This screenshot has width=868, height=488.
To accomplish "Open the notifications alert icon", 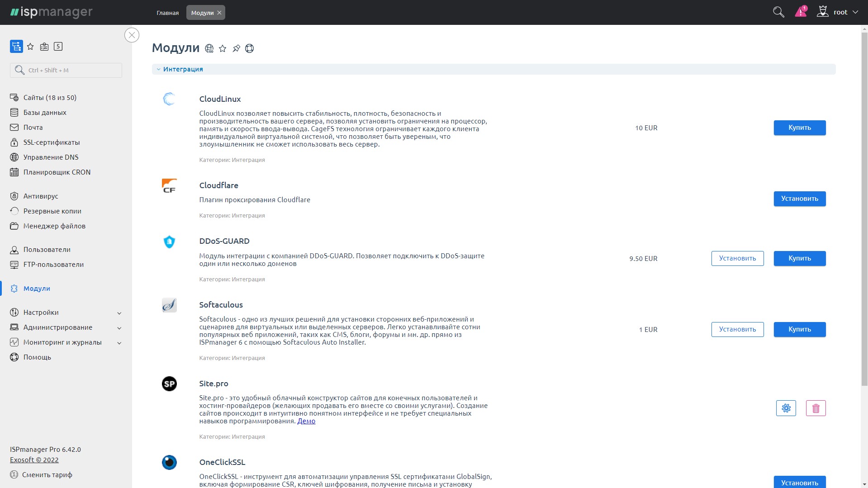I will point(801,12).
